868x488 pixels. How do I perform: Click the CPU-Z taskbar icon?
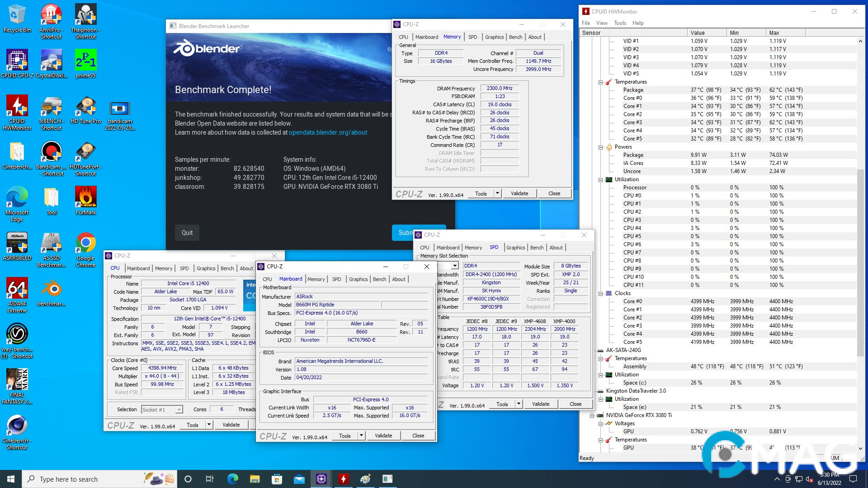pos(321,479)
